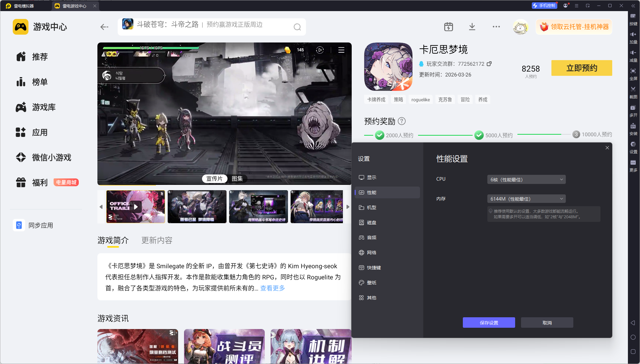640x364 pixels.
Task: Click the 多开 multi-instance sidebar icon
Action: click(633, 110)
